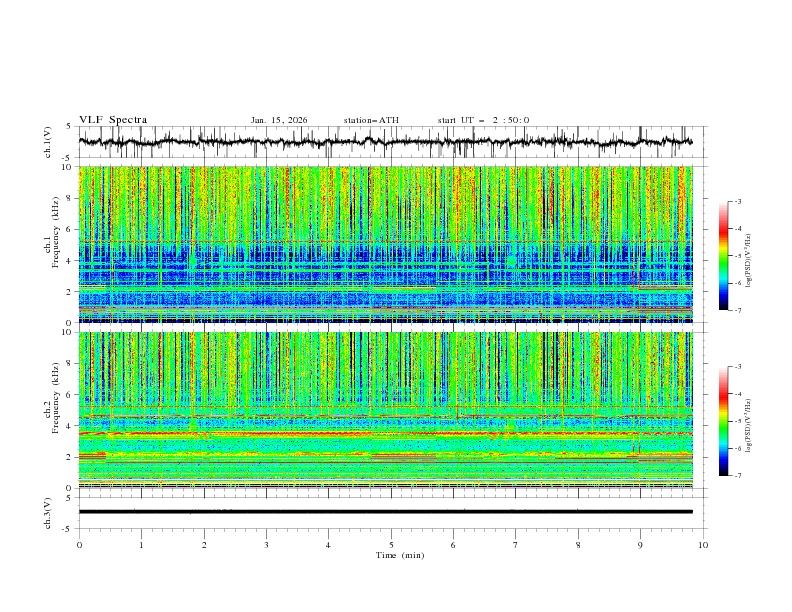Click the ch.1 PSD color scale bar
This screenshot has height=612, width=792.
point(723,256)
